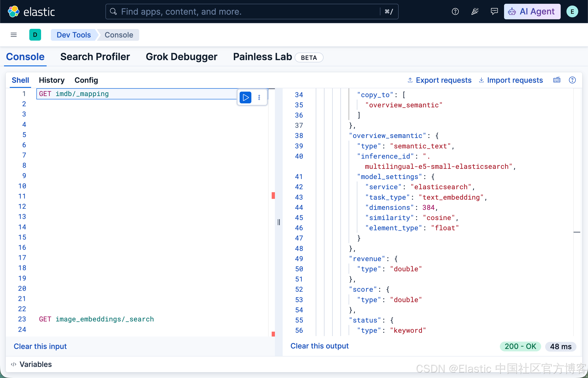Click the BETA badge next to Painless Lab
Image resolution: width=588 pixels, height=378 pixels.
click(309, 58)
